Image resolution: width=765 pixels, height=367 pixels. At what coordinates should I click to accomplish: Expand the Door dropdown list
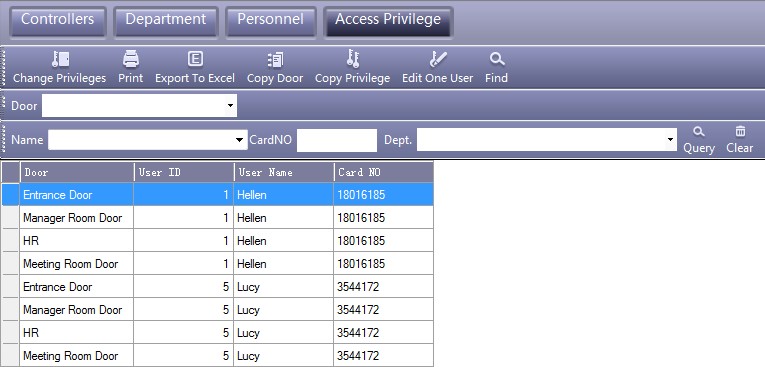coord(230,106)
